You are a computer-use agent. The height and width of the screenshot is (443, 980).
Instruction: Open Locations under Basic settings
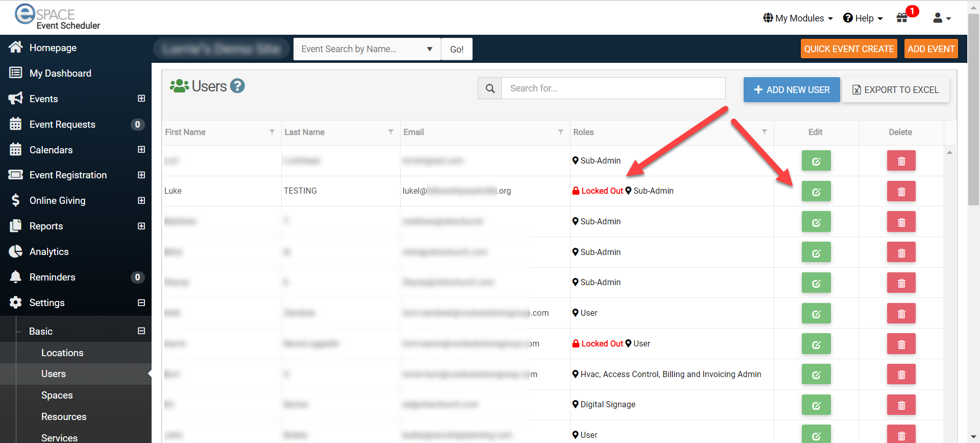[62, 353]
